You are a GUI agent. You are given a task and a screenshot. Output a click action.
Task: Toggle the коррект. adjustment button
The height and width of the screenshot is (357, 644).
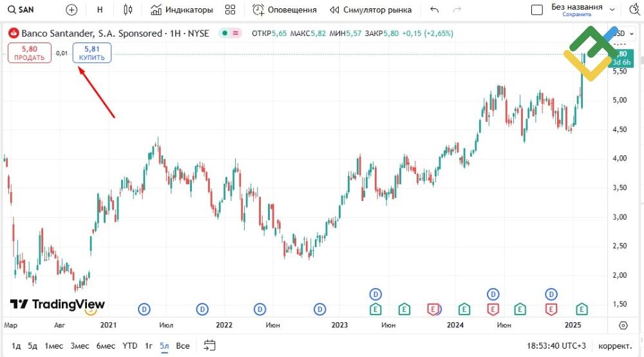click(x=615, y=345)
